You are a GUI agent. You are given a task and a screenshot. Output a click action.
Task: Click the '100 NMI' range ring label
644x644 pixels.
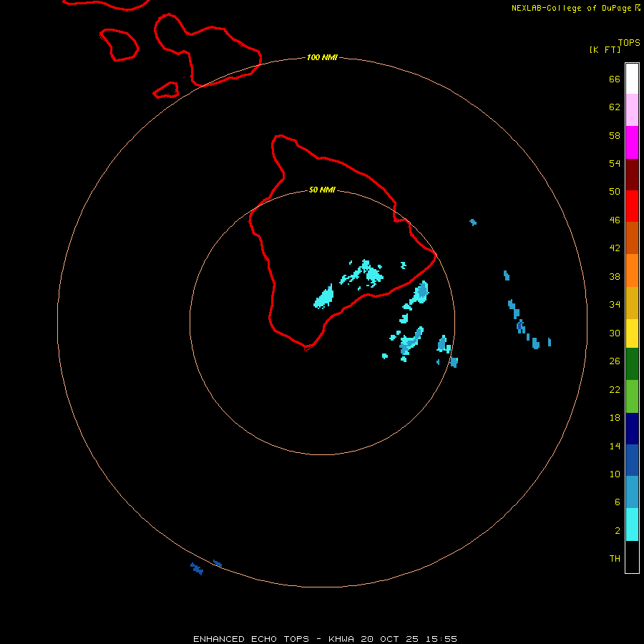pos(322,57)
